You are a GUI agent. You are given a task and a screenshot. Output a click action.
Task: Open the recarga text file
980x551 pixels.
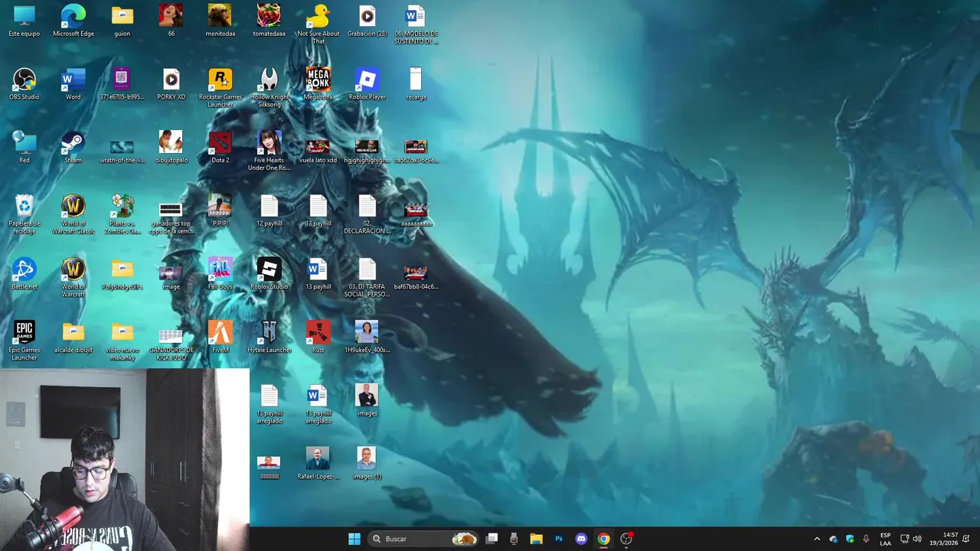[x=416, y=84]
